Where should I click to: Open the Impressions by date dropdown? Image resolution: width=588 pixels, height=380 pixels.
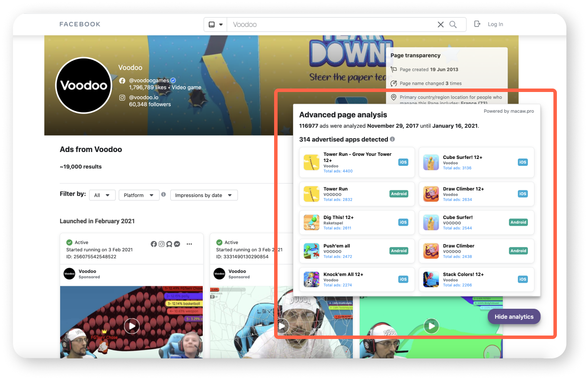[204, 195]
